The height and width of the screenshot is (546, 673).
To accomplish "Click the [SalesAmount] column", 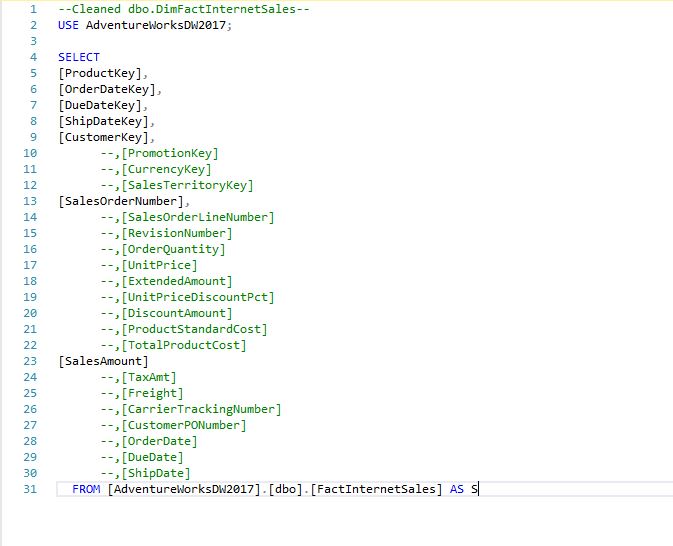I will pyautogui.click(x=103, y=361).
